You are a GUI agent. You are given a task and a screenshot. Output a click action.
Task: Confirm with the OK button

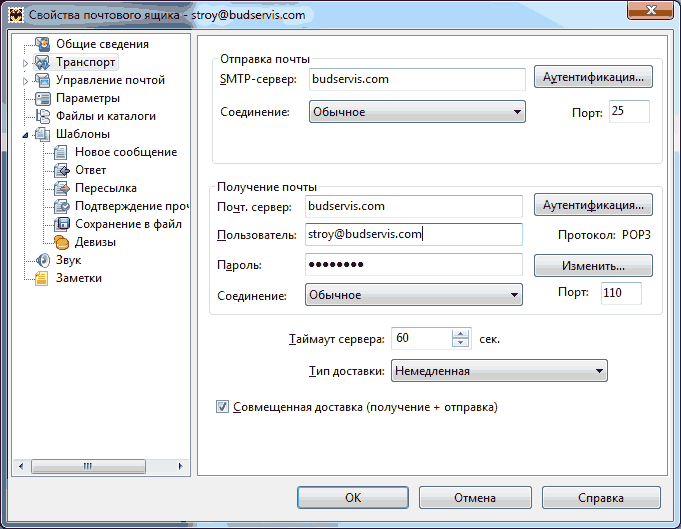[x=353, y=497]
